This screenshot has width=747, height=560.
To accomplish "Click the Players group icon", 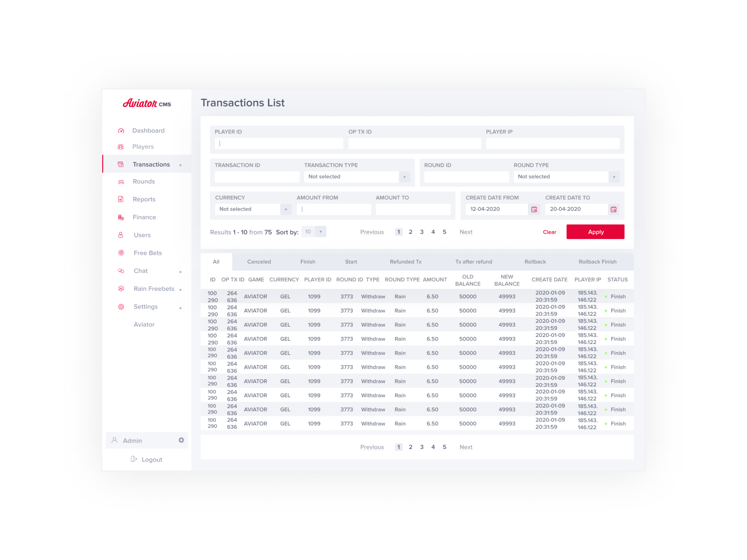I will tap(121, 147).
